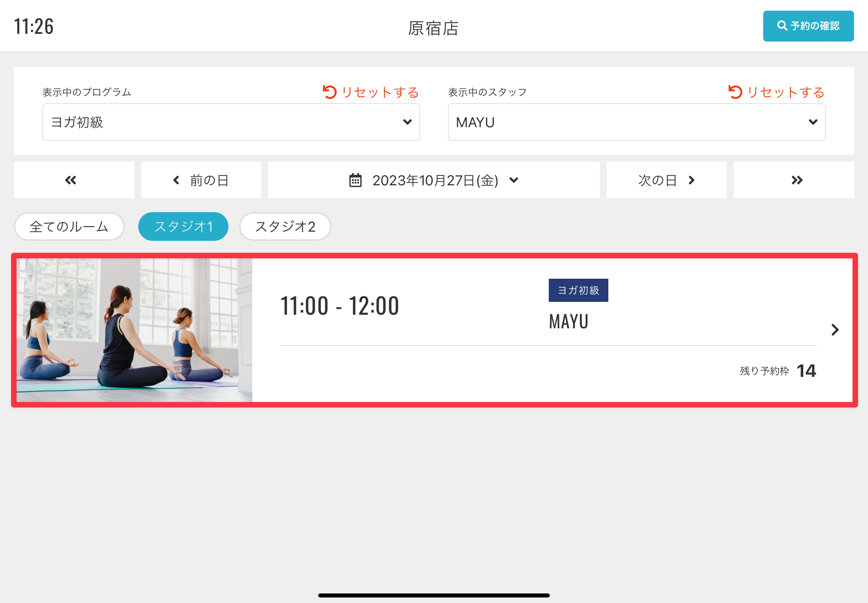Click the リセットする link for programs
The height and width of the screenshot is (603, 868).
pos(380,92)
